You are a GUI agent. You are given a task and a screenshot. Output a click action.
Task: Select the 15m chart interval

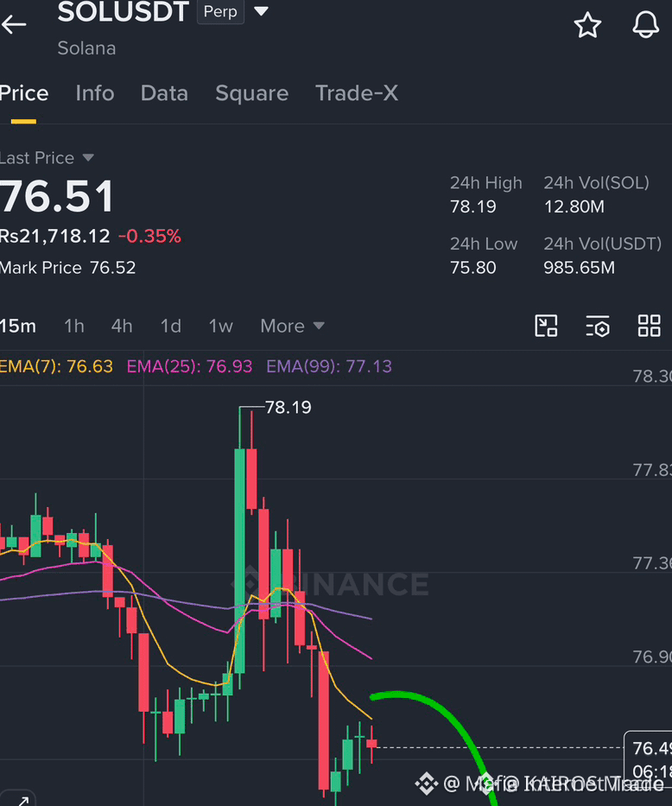tap(18, 326)
